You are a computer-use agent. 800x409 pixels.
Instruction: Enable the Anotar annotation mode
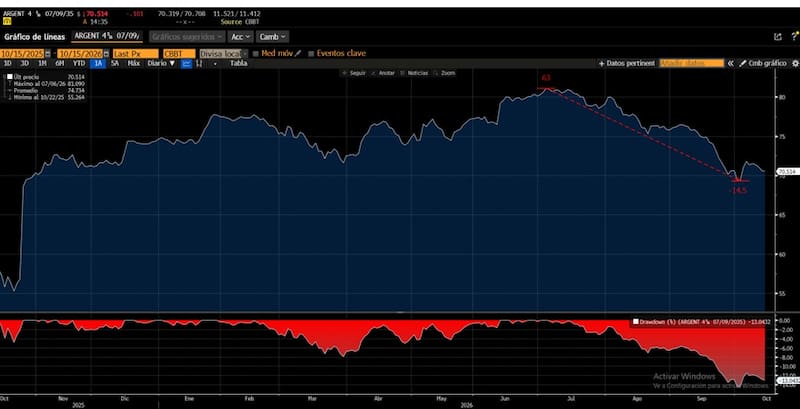(383, 73)
